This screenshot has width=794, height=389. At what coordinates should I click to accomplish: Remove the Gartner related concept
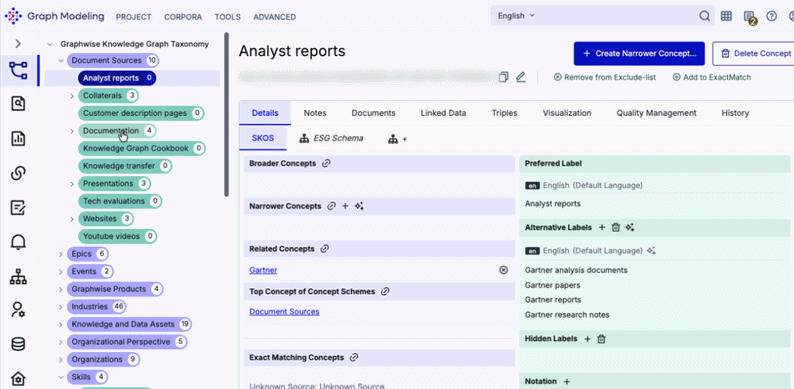pos(503,270)
